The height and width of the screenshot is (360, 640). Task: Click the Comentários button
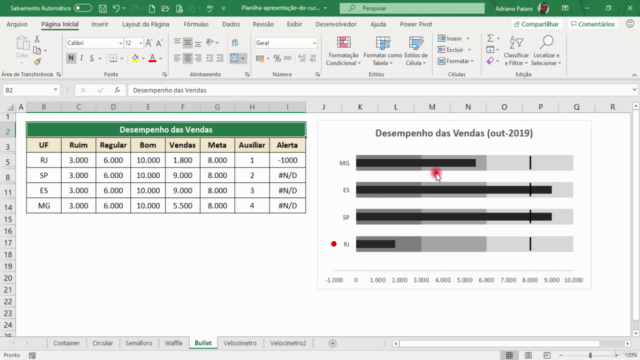pyautogui.click(x=593, y=24)
